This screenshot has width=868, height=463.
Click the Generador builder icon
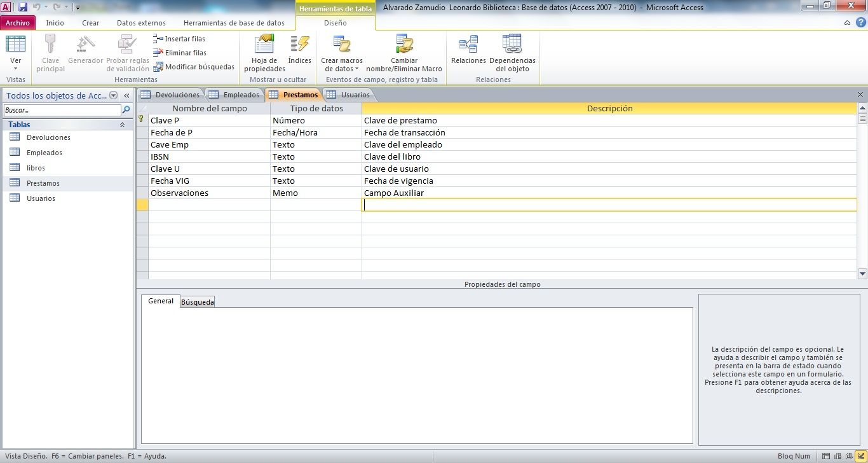(x=85, y=45)
